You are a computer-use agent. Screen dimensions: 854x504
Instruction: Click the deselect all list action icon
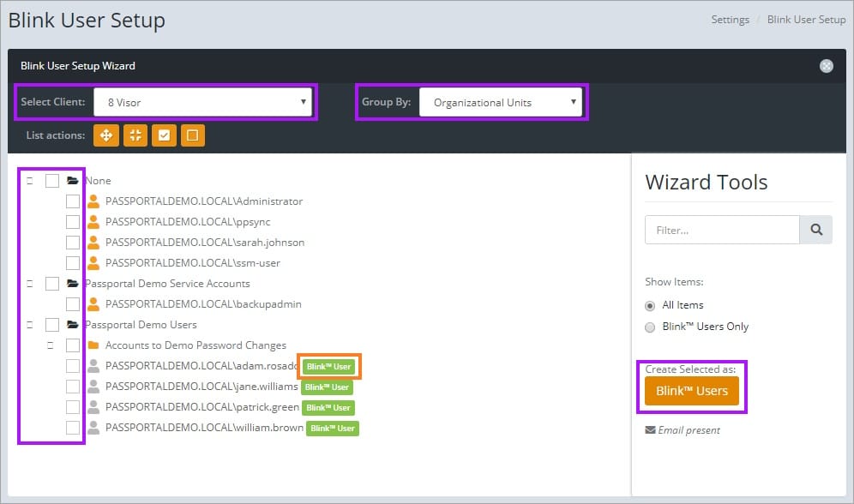[193, 135]
